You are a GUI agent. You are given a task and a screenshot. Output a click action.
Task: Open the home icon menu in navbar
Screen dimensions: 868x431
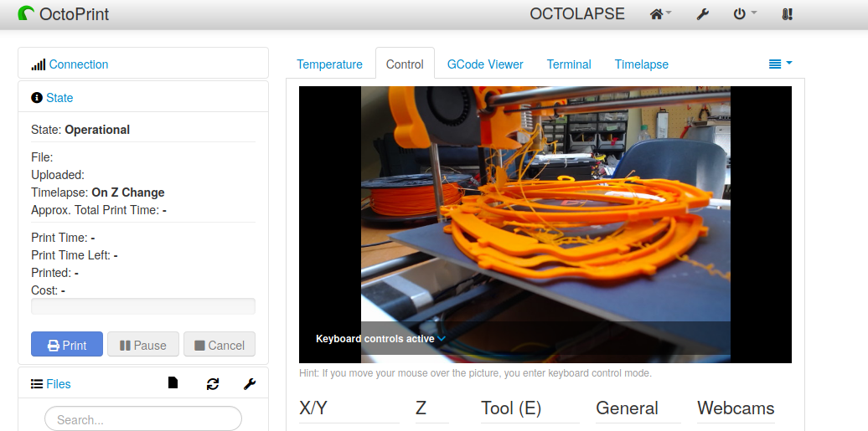[660, 14]
